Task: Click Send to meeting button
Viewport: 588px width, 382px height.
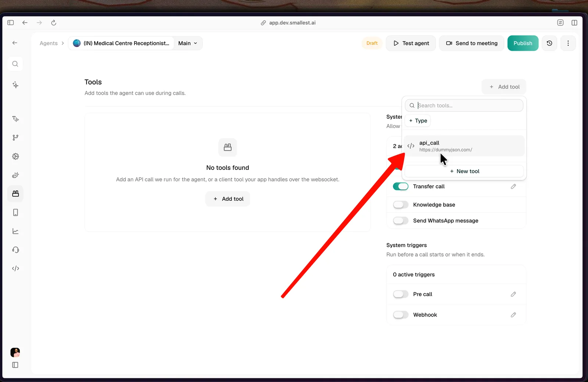Action: 472,43
